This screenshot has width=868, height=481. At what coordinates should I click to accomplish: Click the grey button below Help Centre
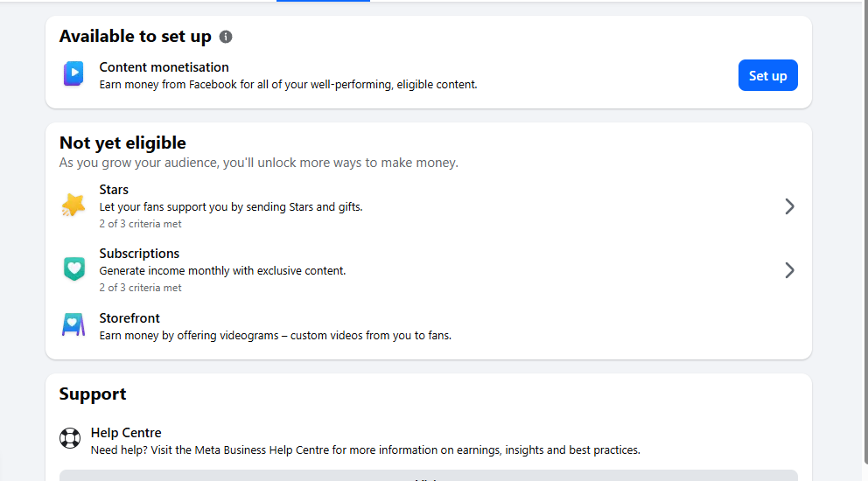coord(428,476)
